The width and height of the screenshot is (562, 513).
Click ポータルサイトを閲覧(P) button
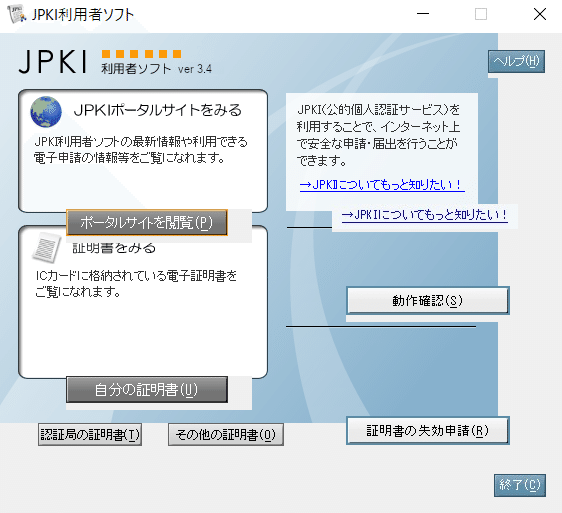click(147, 223)
